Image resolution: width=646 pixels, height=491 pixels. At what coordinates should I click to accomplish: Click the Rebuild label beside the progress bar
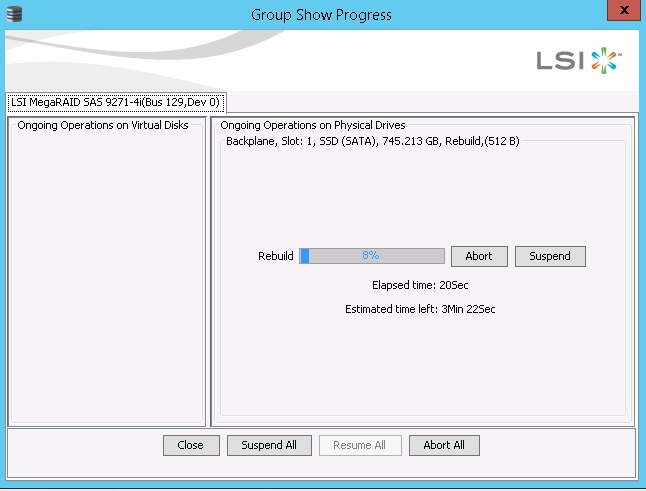pos(276,256)
